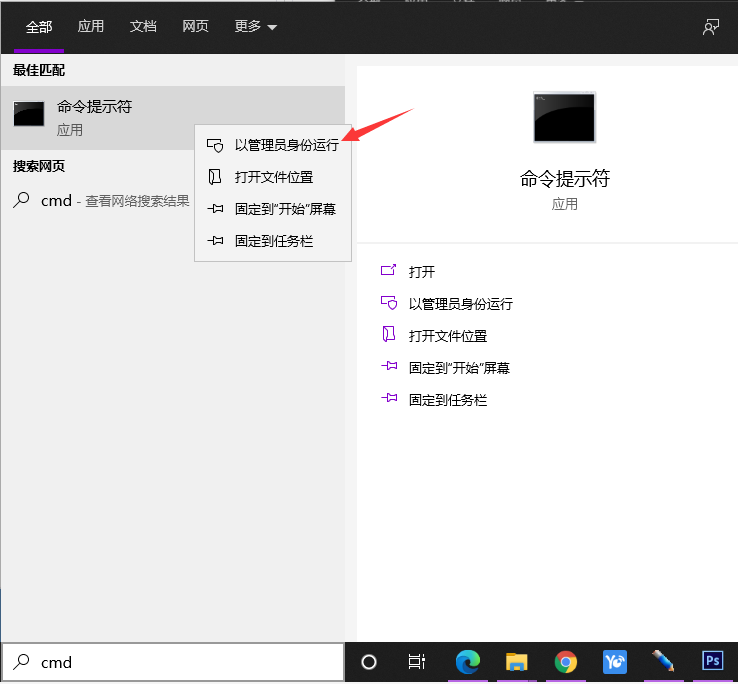This screenshot has height=684, width=738.
Task: Click 固定到"开始"屏幕 in the right pane
Action: (x=459, y=368)
